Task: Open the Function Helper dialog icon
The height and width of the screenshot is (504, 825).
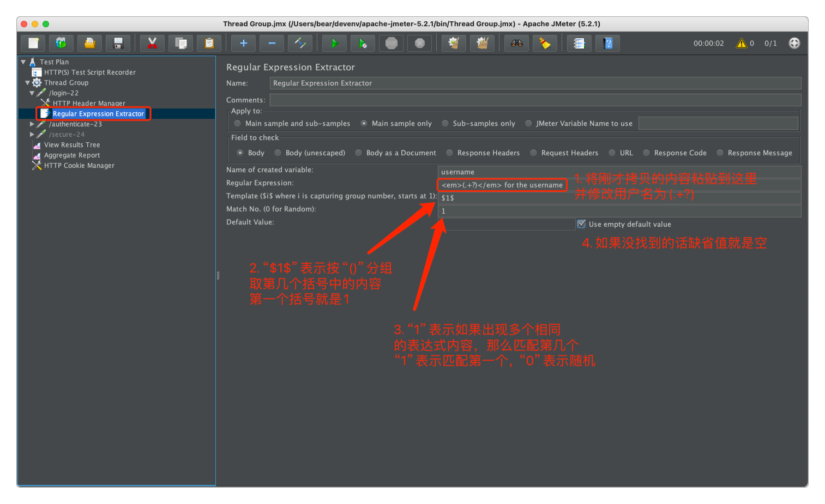Action: coord(579,43)
